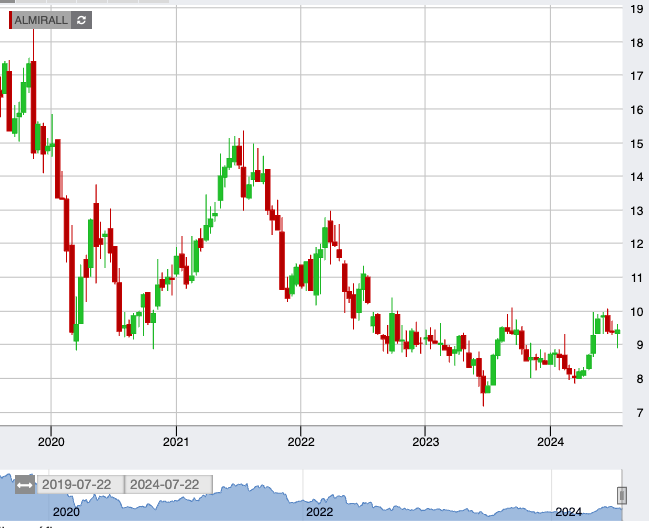Click the 2022 label in the navigator
Screen dimensions: 654x528
point(319,512)
